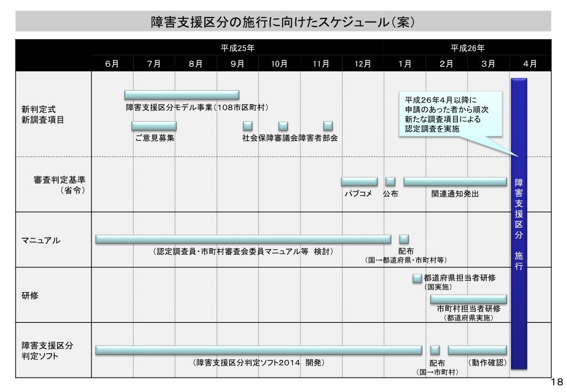Viewport: 567px width, 392px height.
Task: Click the vertical blue 障害支援区分 施行 bar
Action: pos(519,224)
